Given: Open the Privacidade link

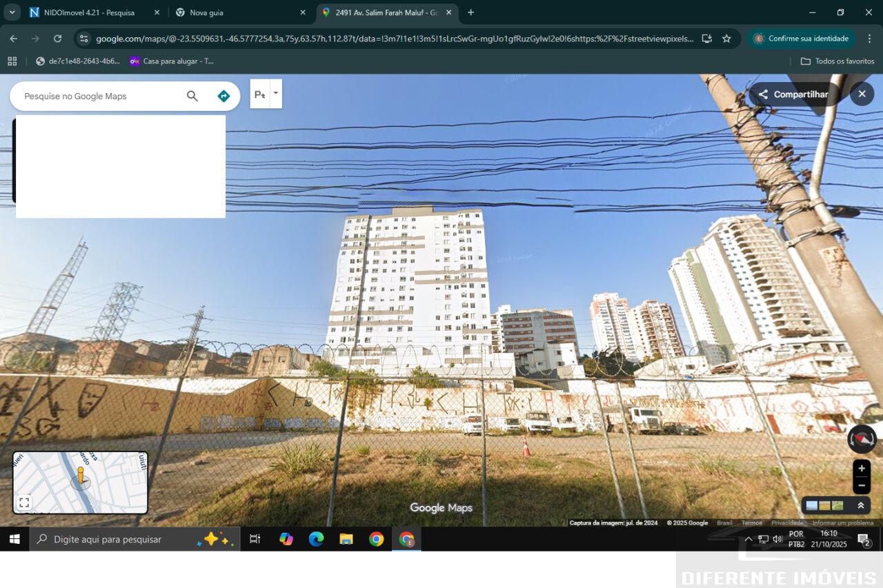Looking at the screenshot, I should [787, 523].
